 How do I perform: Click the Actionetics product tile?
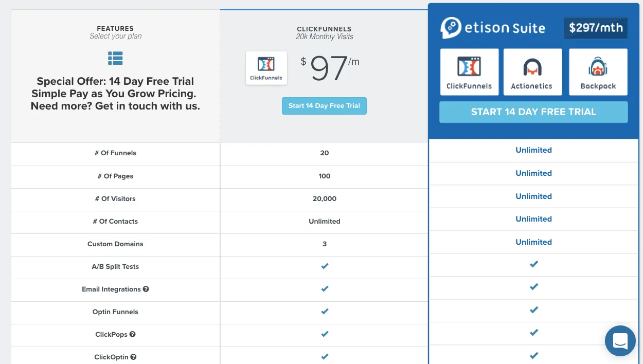click(x=531, y=72)
